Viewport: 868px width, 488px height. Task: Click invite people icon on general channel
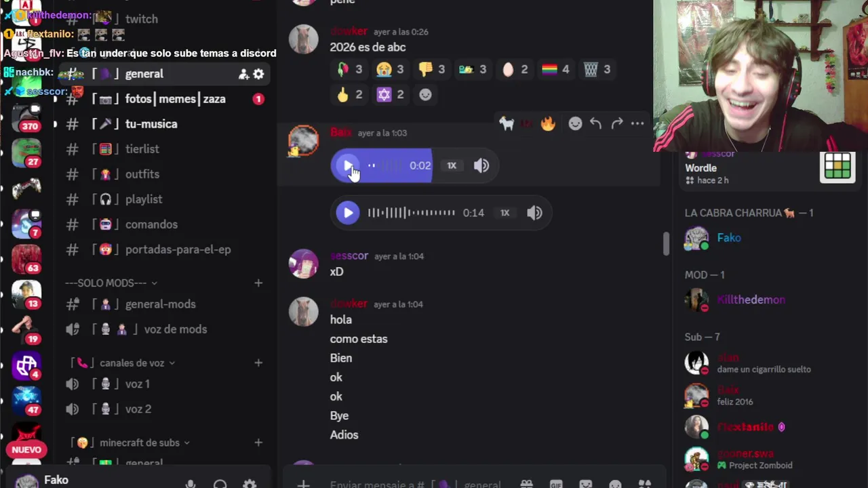coord(243,74)
